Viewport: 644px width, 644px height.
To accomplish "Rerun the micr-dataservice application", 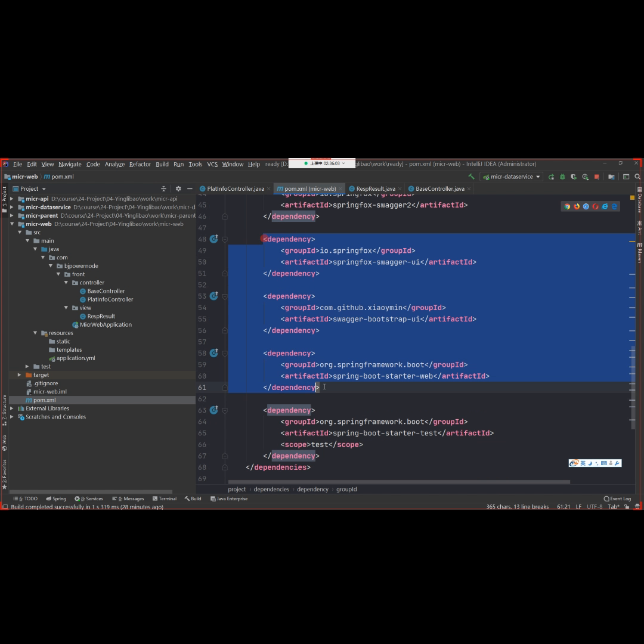I will 551,177.
